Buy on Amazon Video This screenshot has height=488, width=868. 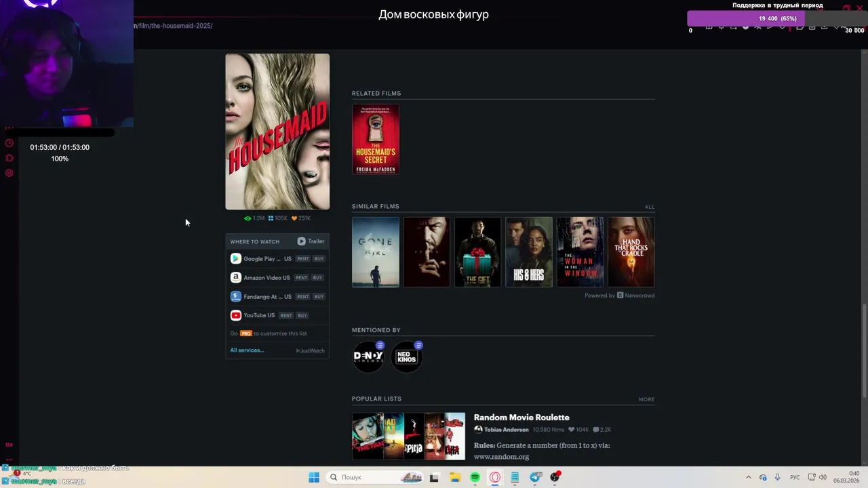(317, 278)
